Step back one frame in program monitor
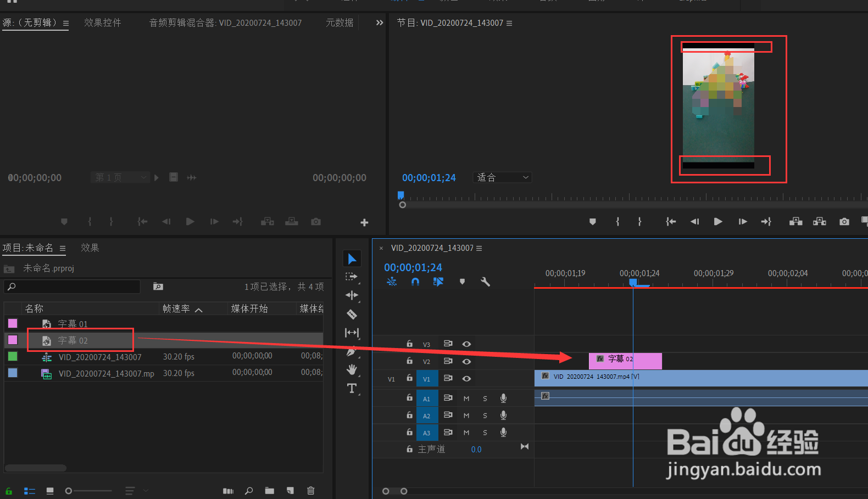The image size is (868, 499). (694, 221)
